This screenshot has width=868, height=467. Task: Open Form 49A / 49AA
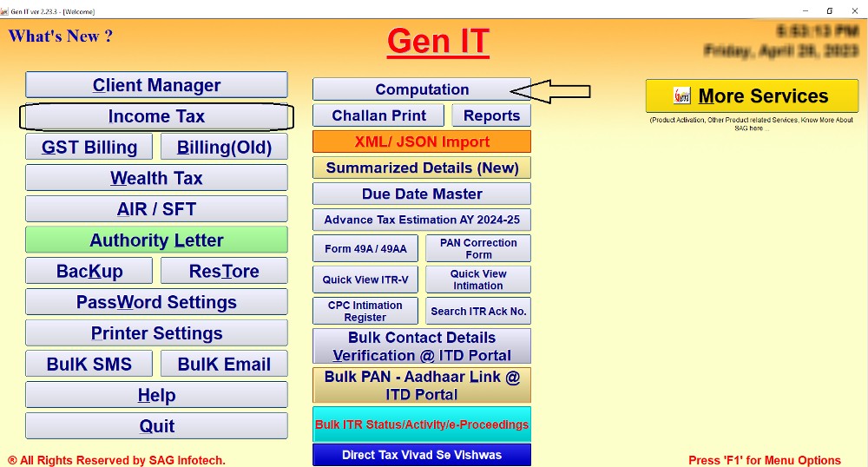tap(365, 248)
